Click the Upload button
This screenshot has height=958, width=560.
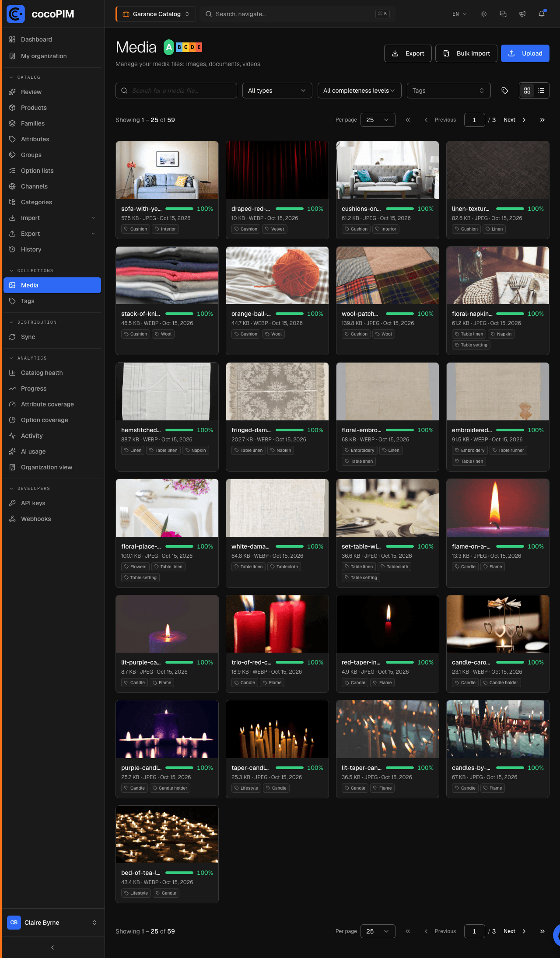point(525,53)
